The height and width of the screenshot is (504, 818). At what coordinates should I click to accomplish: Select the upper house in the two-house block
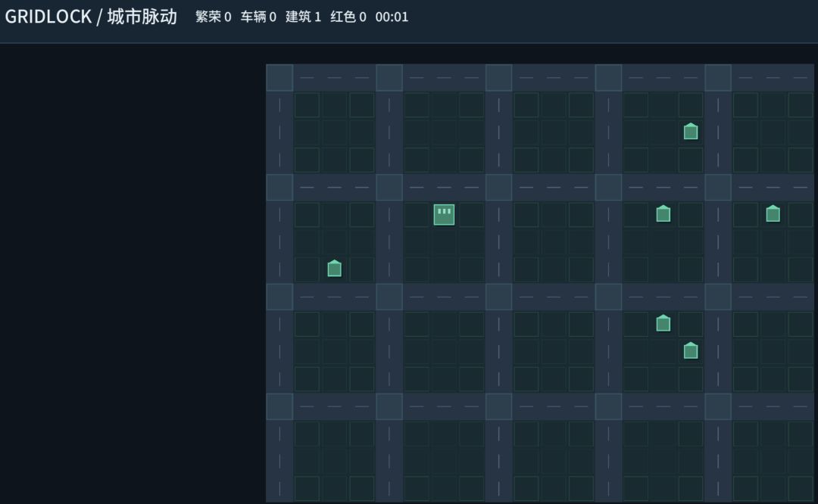[x=663, y=323]
